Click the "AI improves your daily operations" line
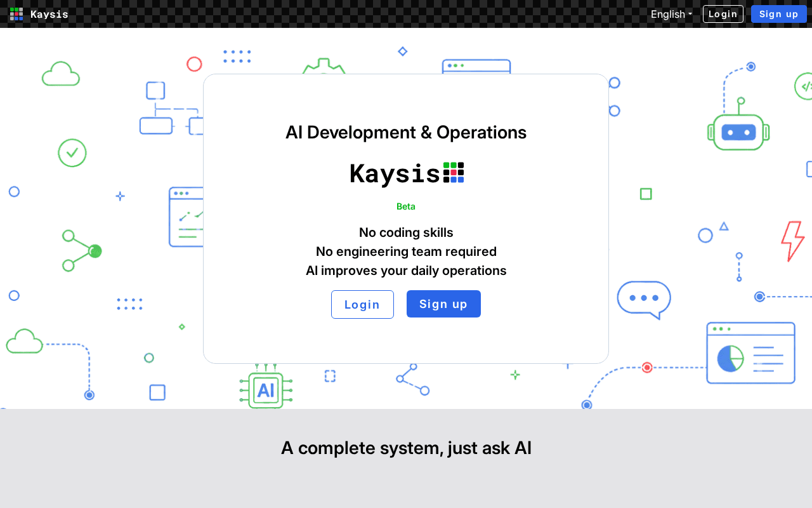The width and height of the screenshot is (812, 508). pos(406,271)
